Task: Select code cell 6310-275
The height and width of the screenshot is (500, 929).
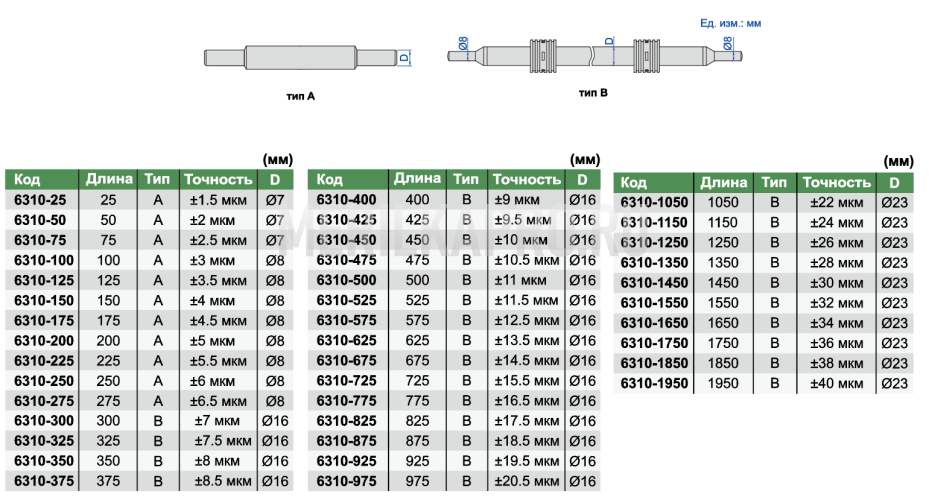Action: click(41, 401)
